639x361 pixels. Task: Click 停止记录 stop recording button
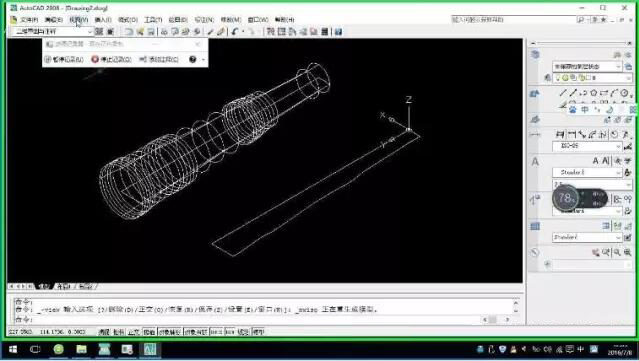pos(111,59)
